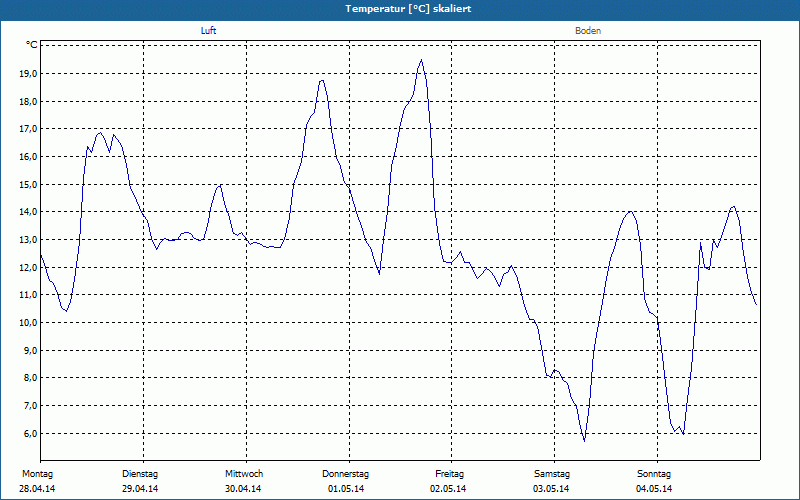
Task: Click the chart title 'Temperatur [°C] skaliert'
Action: pos(408,9)
